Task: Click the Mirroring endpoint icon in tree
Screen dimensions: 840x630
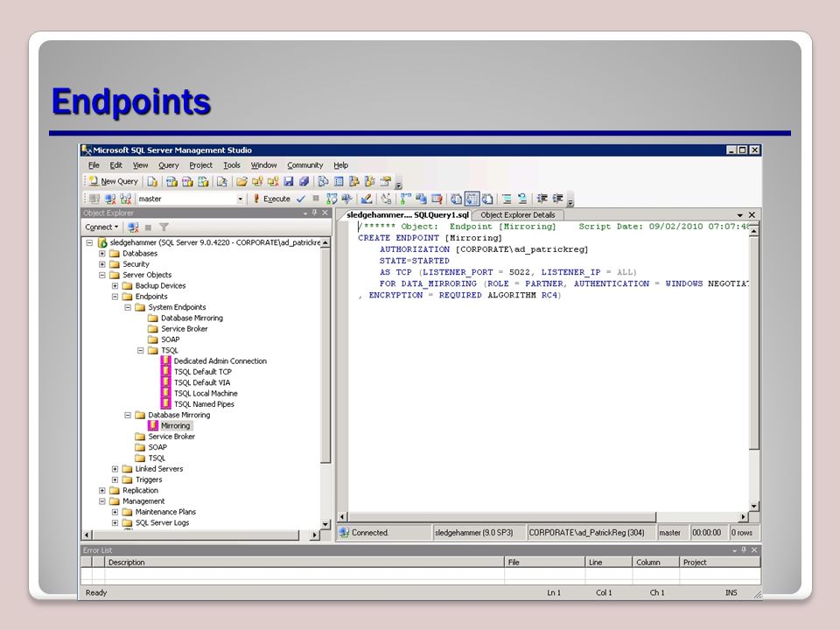Action: (x=153, y=425)
